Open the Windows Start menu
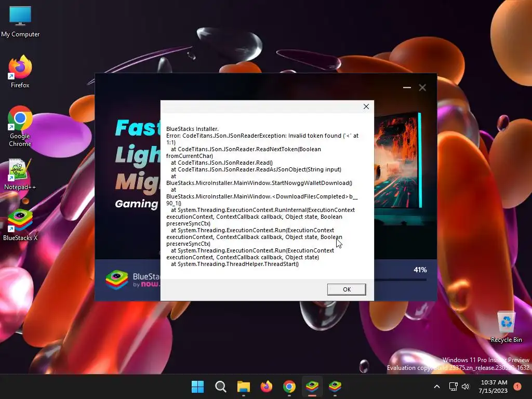This screenshot has height=399, width=532. 197,387
